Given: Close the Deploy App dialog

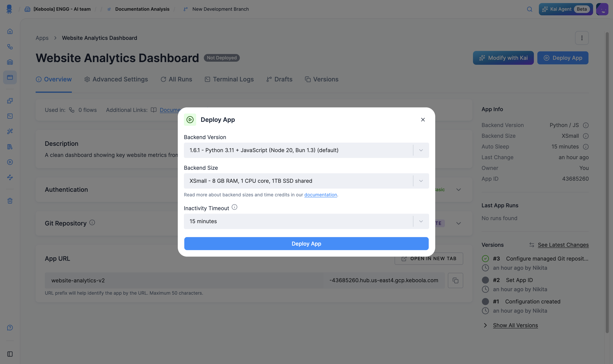Looking at the screenshot, I should [423, 120].
